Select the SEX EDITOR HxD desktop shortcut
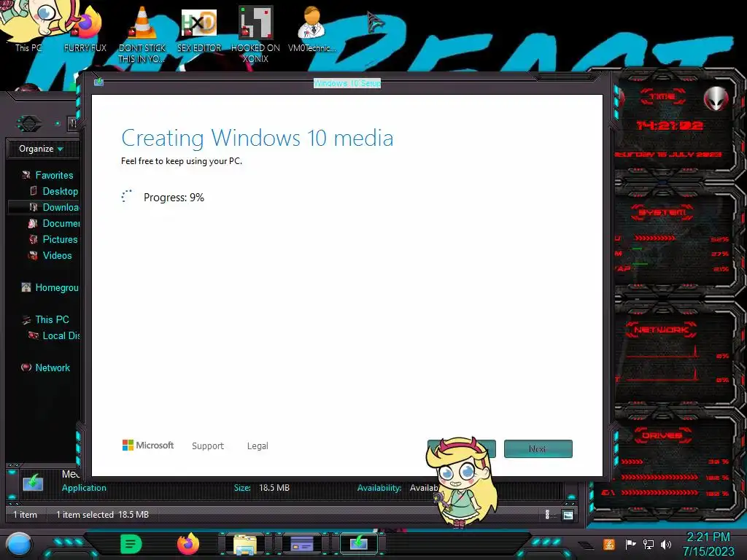 pos(199,29)
